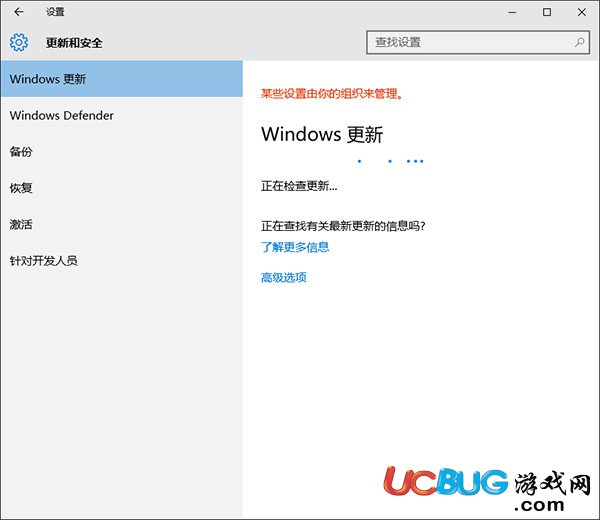Click the red 某些设置由你的组织来管理 notice
Image resolution: width=600 pixels, height=520 pixels.
(332, 93)
